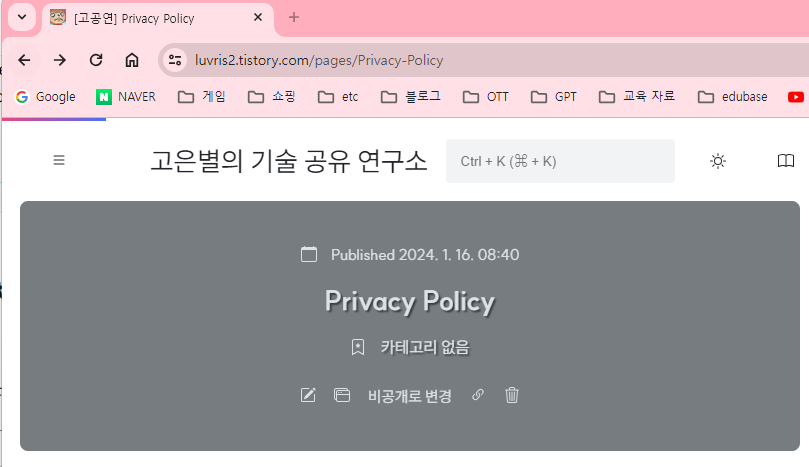Copy the post link with the chain icon
The width and height of the screenshot is (809, 467).
pyautogui.click(x=478, y=395)
